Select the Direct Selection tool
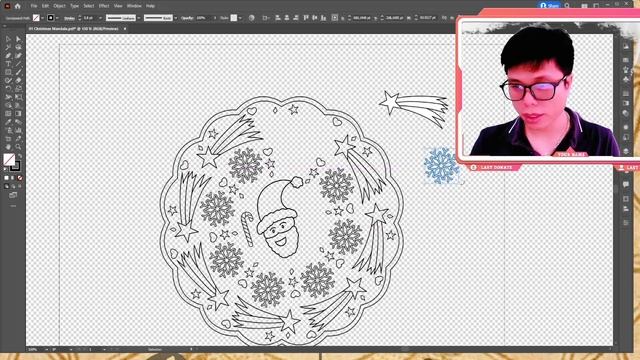This screenshot has width=640, height=360. click(18, 39)
